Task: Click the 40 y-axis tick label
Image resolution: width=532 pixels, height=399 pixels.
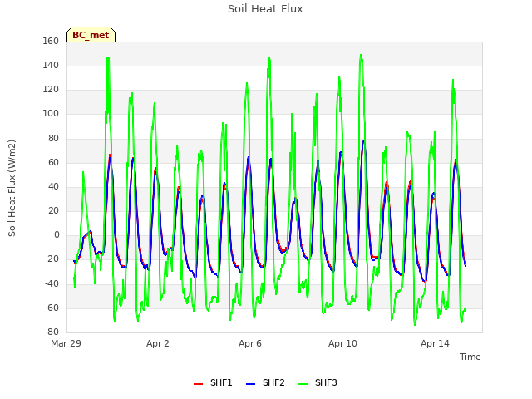Action: tap(53, 186)
